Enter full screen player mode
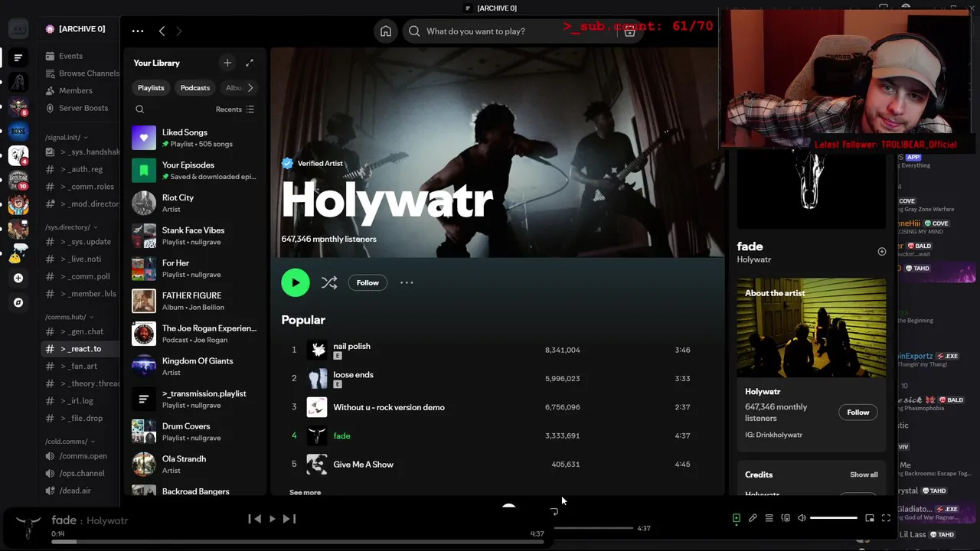980x551 pixels. pos(886,518)
